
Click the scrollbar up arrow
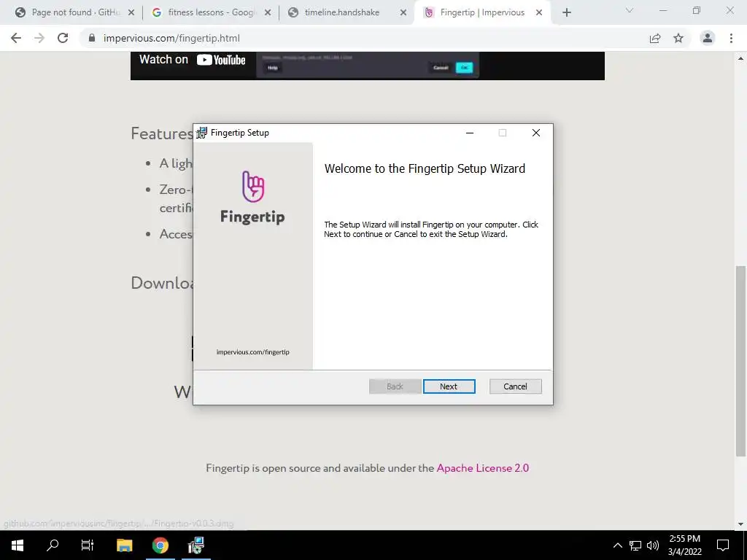[x=741, y=58]
